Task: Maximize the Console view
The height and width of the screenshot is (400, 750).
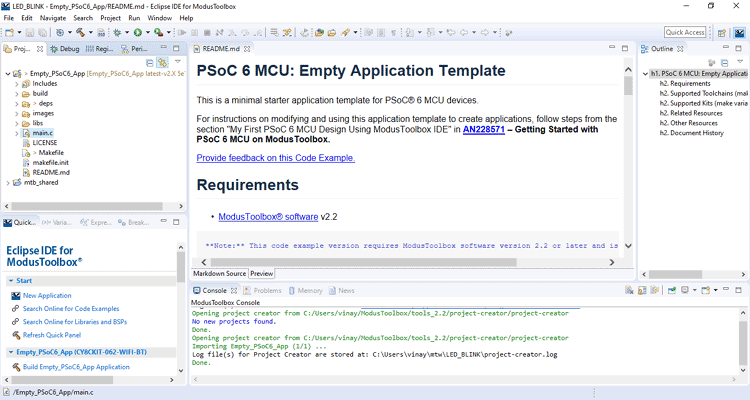Action: point(741,291)
